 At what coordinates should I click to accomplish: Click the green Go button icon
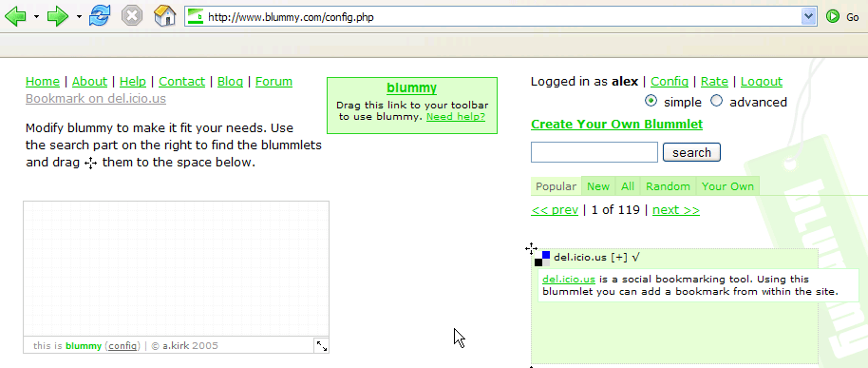[833, 16]
